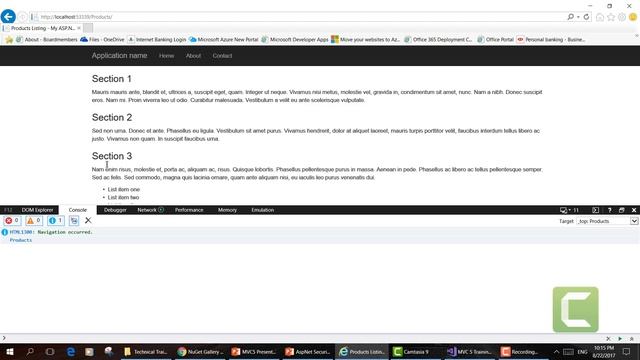The width and height of the screenshot is (640, 360).
Task: Switch to the DOM Explorer tab
Action: 37,210
